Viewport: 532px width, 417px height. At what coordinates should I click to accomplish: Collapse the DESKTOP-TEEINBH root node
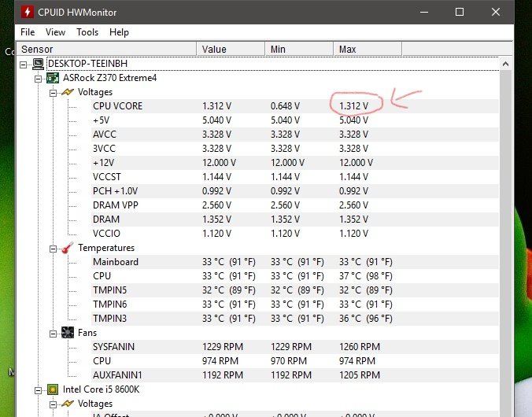point(23,65)
